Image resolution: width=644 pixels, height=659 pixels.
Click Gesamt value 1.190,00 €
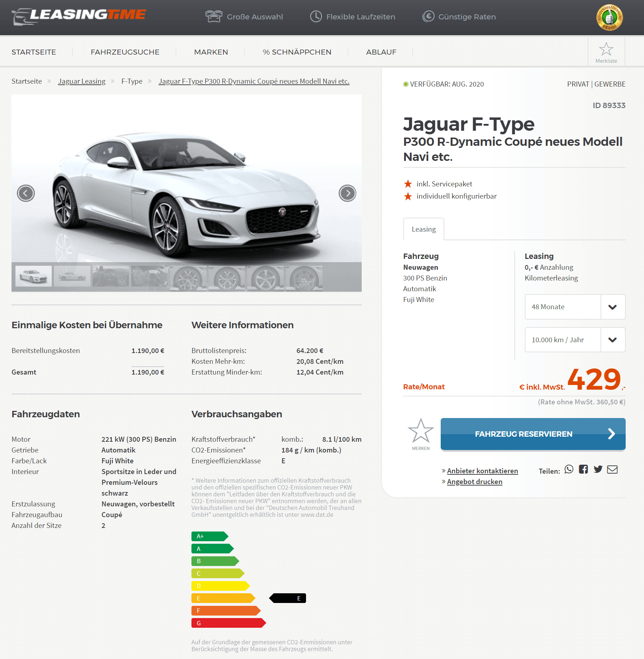[x=148, y=372]
